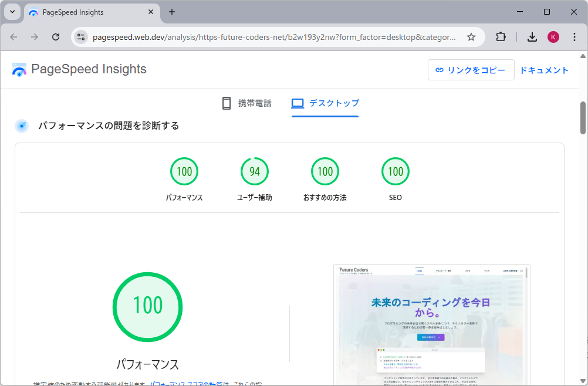
Task: Click scrollbar up arrow
Action: tap(583, 56)
